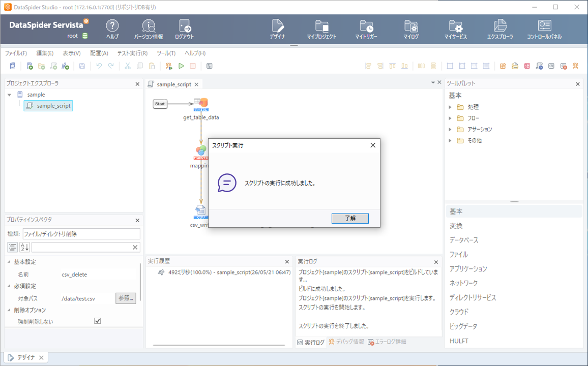Open the ファイル(F) menu
The width and height of the screenshot is (588, 366).
coord(16,53)
